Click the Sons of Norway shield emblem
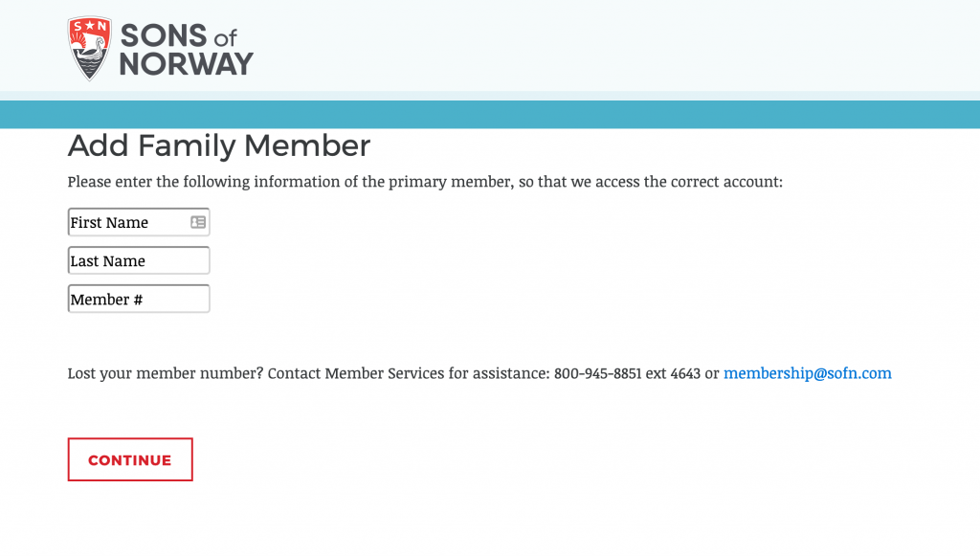The height and width of the screenshot is (556, 980). pyautogui.click(x=89, y=48)
